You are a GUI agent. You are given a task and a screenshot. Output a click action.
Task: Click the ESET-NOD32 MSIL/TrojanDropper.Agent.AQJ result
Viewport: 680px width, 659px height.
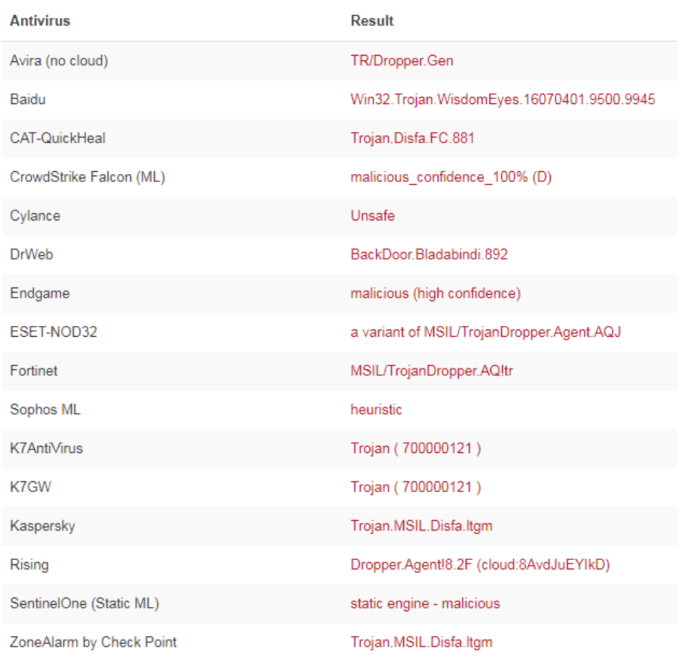pyautogui.click(x=485, y=332)
